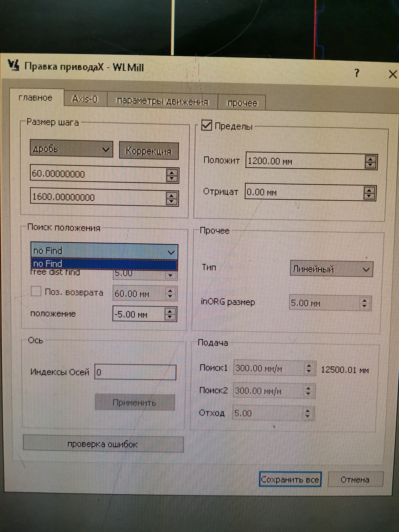Click the проверка ошибок button

pos(103,444)
